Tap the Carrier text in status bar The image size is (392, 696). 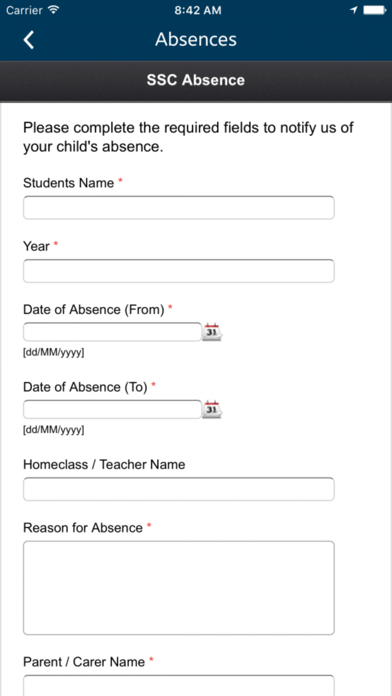pyautogui.click(x=24, y=10)
